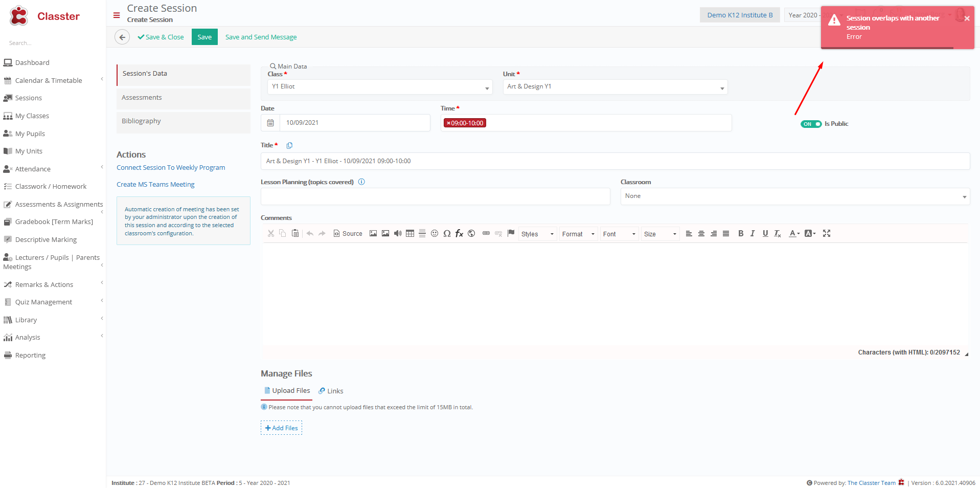Screen dimensions: 980x488
Task: Insert special character Omega icon
Action: tap(447, 233)
